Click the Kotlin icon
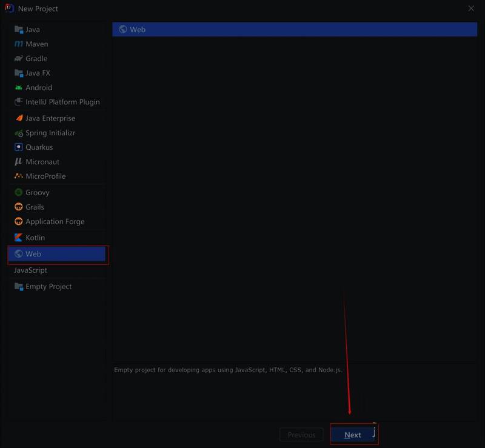 pos(19,238)
